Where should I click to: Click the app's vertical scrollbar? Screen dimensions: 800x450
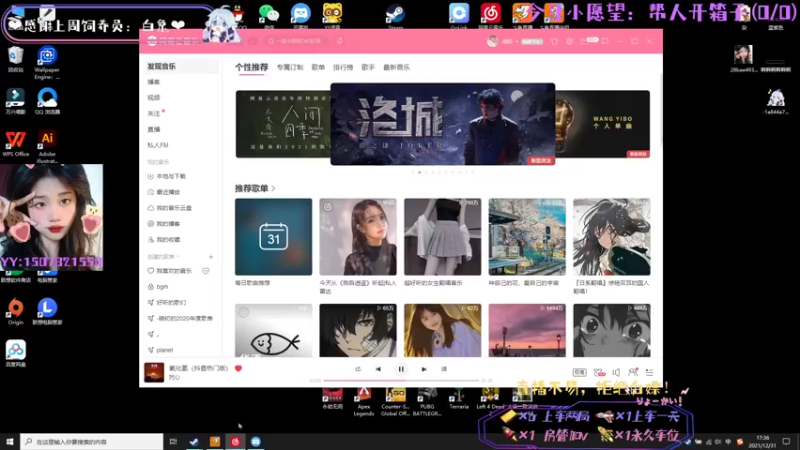pos(661,110)
